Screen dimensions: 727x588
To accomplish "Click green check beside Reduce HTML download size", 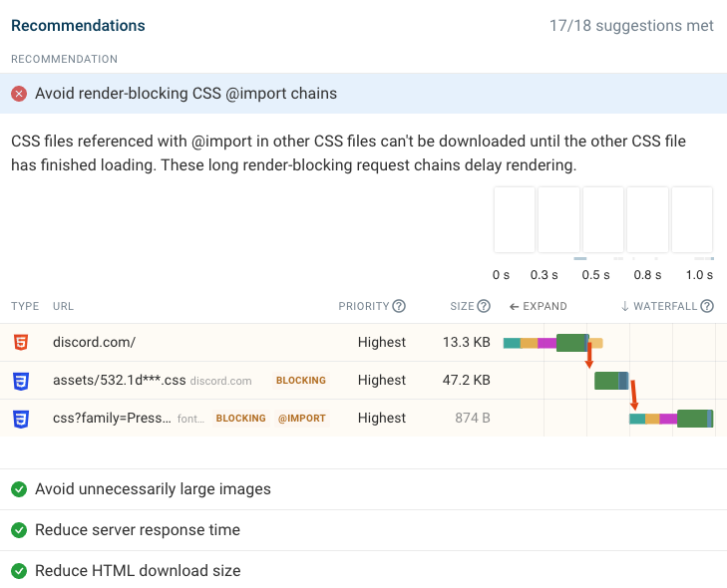I will (19, 571).
